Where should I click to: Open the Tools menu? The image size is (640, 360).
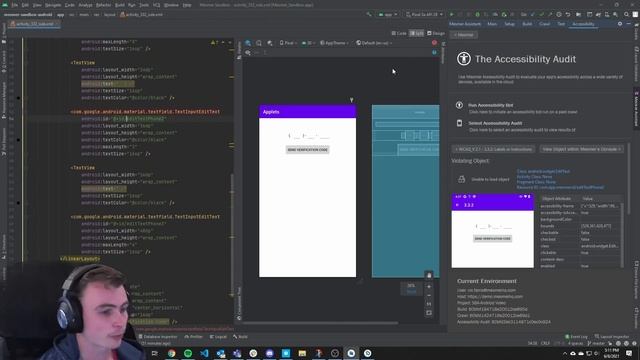coord(144,5)
